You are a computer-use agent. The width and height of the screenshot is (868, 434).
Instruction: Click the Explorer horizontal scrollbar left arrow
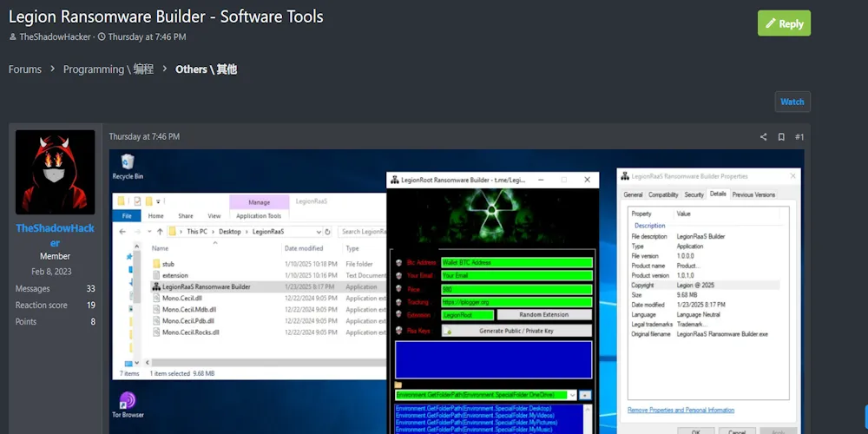[x=148, y=363]
